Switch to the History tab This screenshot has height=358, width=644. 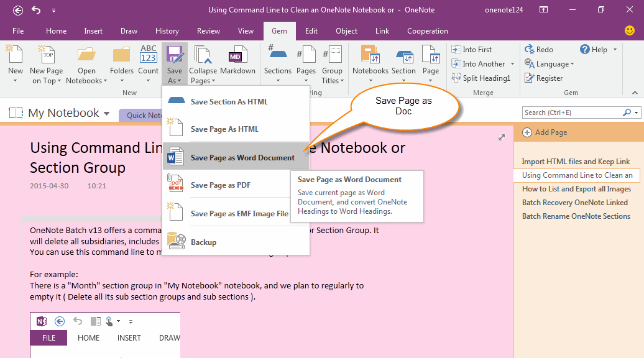[167, 31]
